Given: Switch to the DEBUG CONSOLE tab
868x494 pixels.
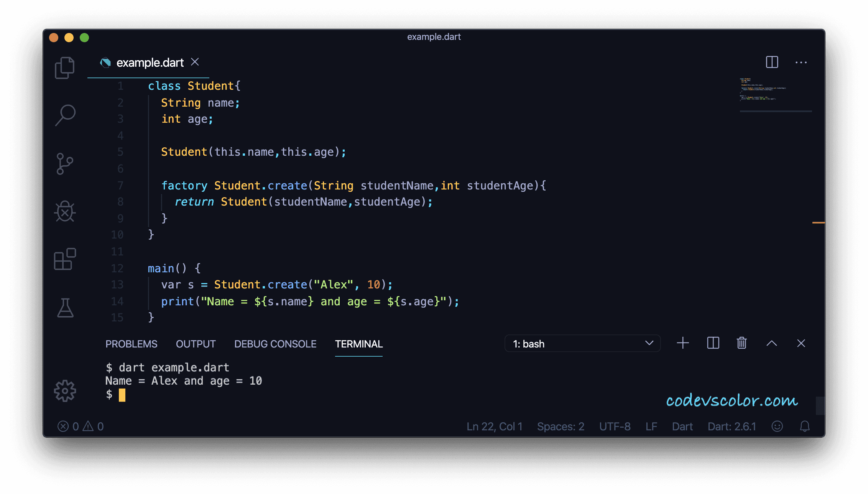Looking at the screenshot, I should point(275,344).
